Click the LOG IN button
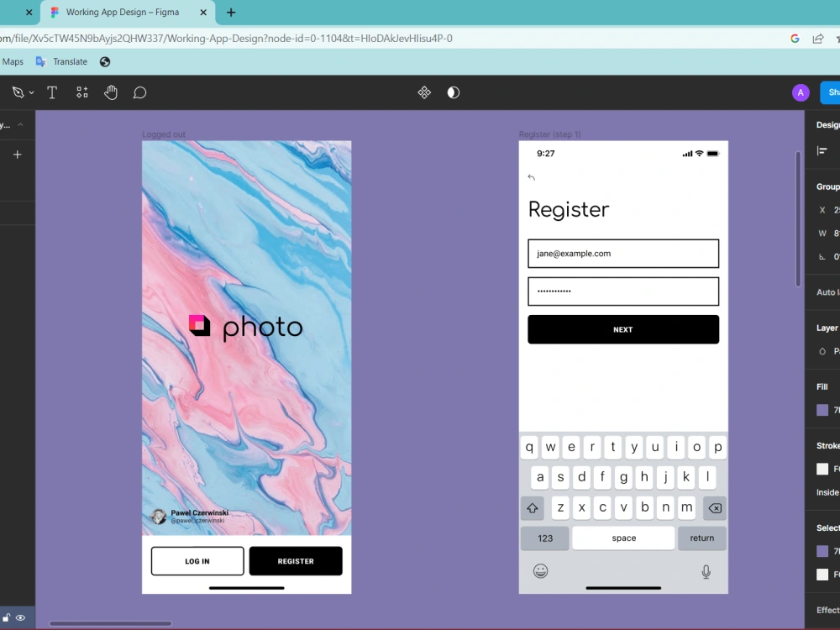Screen dimensions: 840x630 (197, 561)
